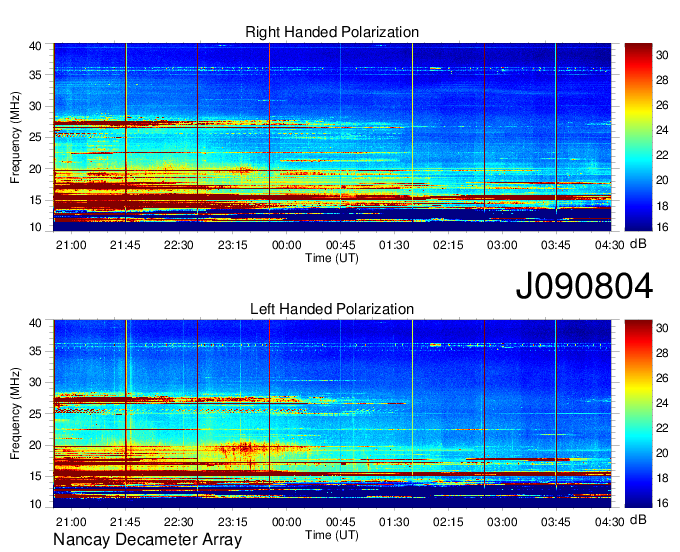Image resolution: width=680 pixels, height=552 pixels.
Task: Click the 10 MHz label on top plot
Action: tap(35, 227)
